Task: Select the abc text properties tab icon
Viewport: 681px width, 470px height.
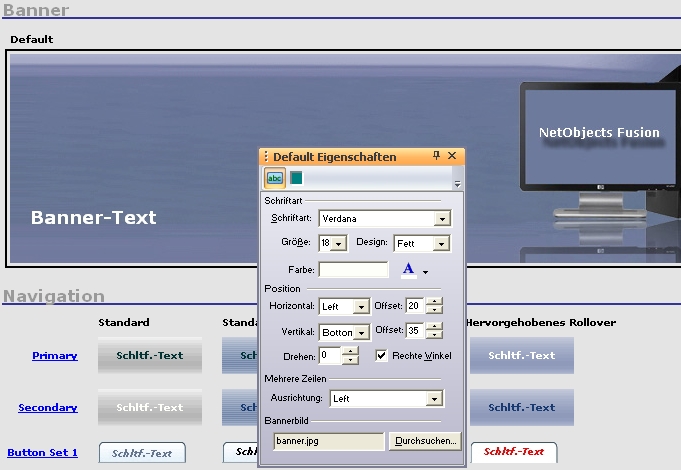Action: point(274,178)
